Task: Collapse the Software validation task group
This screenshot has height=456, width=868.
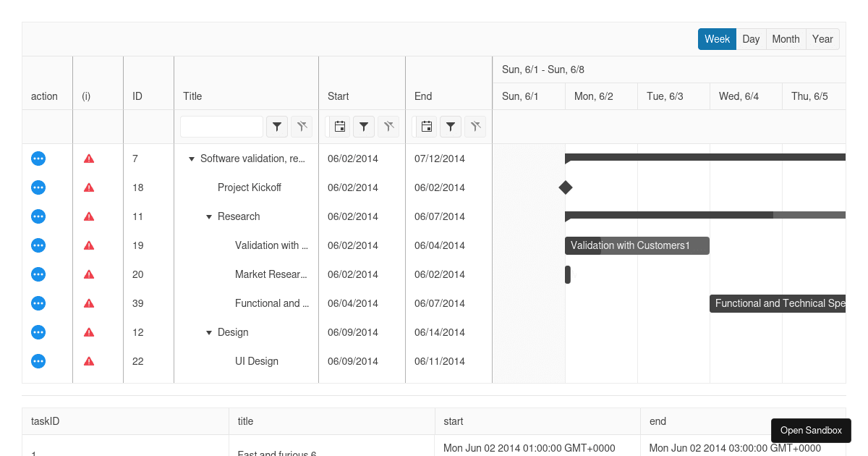Action: [x=191, y=159]
